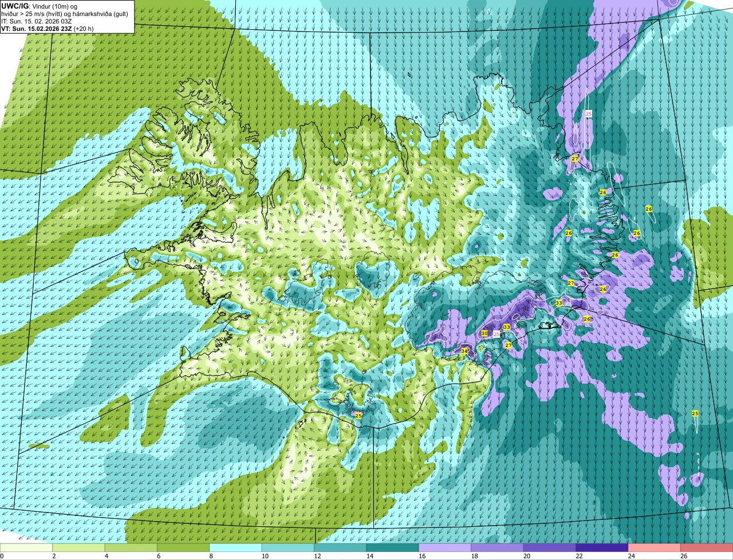733x560 pixels.
Task: Click the above-26 m/s salmon red swatch
Action: tap(707, 547)
